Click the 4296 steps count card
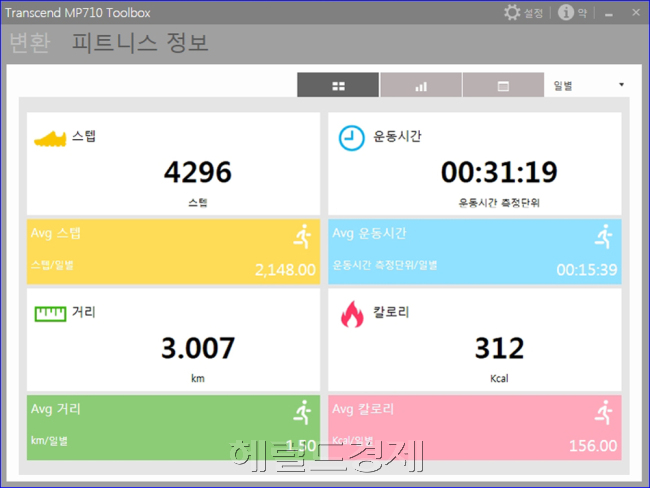650x488 pixels. [x=173, y=164]
